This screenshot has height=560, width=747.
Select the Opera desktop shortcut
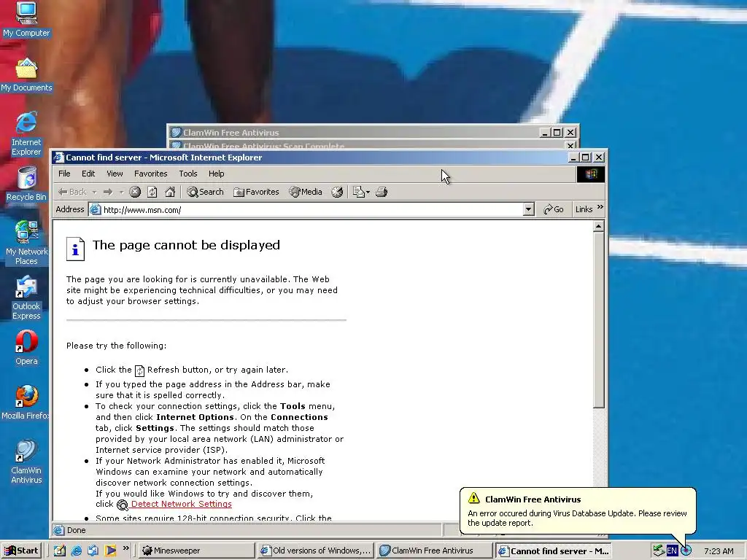26,348
